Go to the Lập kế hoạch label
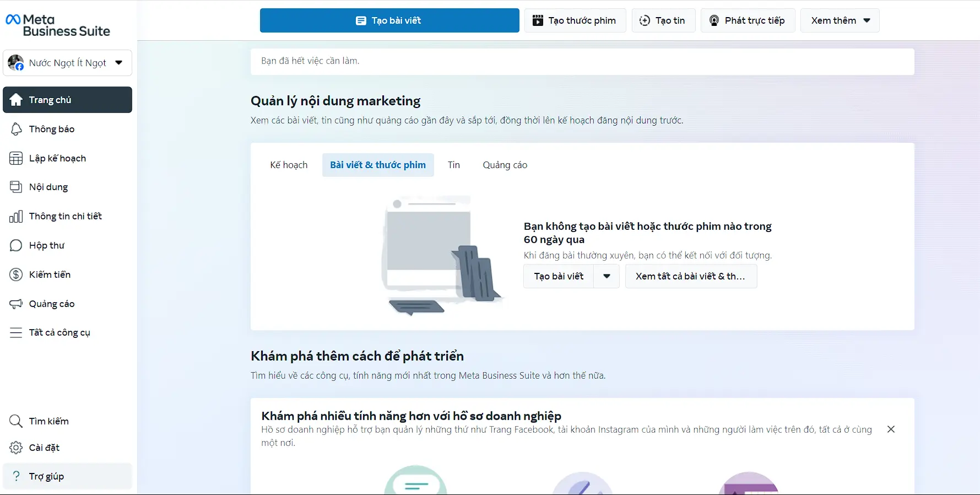 click(57, 158)
